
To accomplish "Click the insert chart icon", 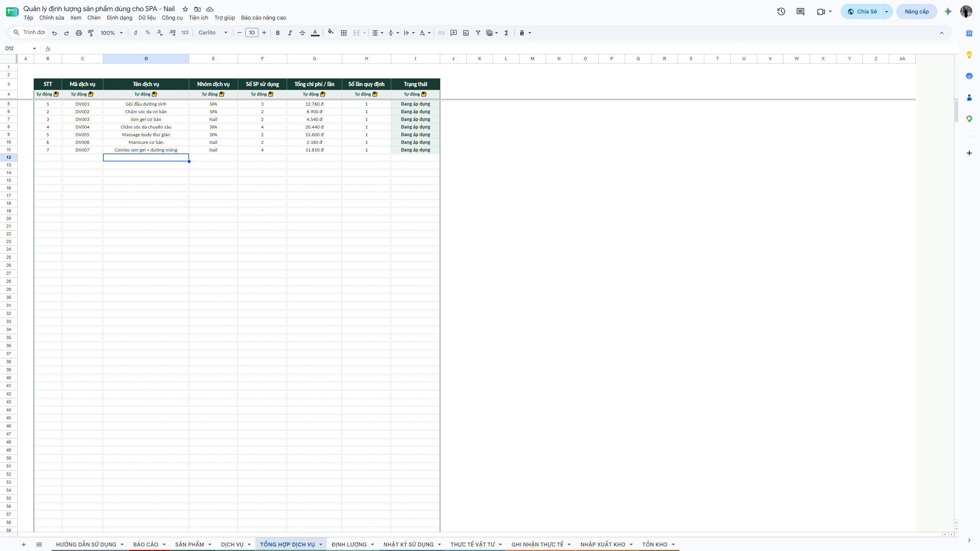I will (466, 33).
